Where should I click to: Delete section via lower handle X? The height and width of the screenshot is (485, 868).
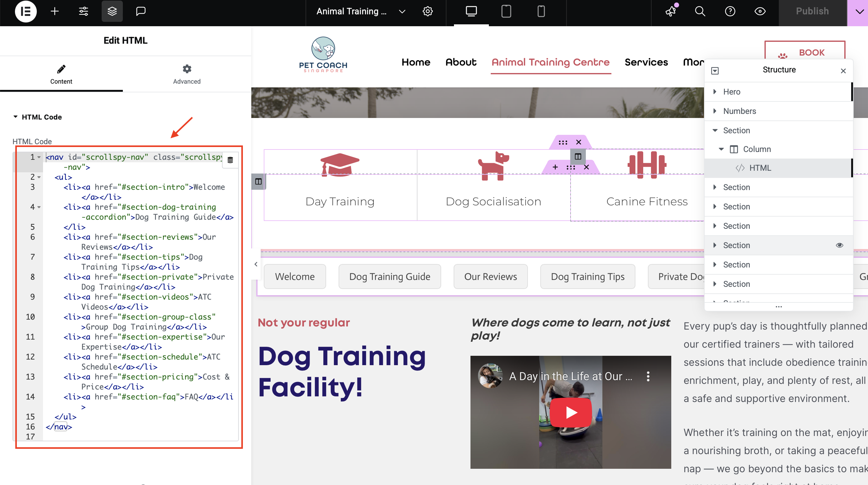point(586,167)
